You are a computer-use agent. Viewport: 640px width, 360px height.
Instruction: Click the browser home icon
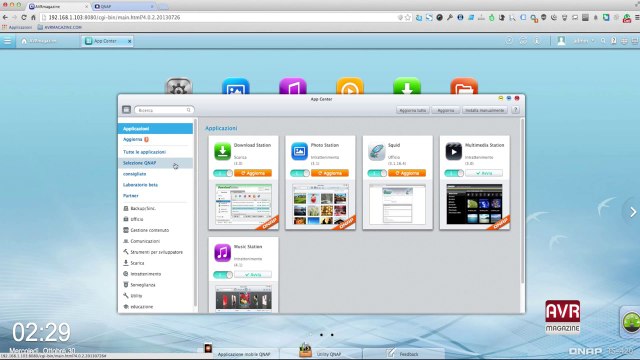pyautogui.click(x=33, y=18)
